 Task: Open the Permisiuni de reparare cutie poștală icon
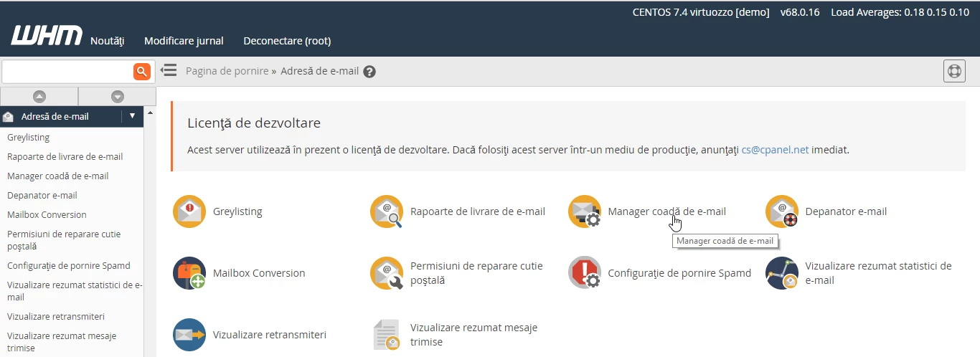[387, 273]
